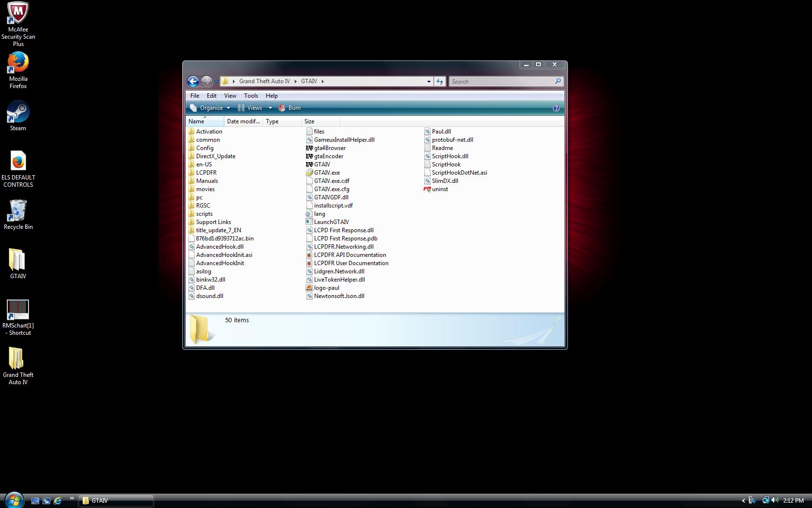Open the Help menu
Viewport: 812px width, 508px height.
[x=272, y=96]
